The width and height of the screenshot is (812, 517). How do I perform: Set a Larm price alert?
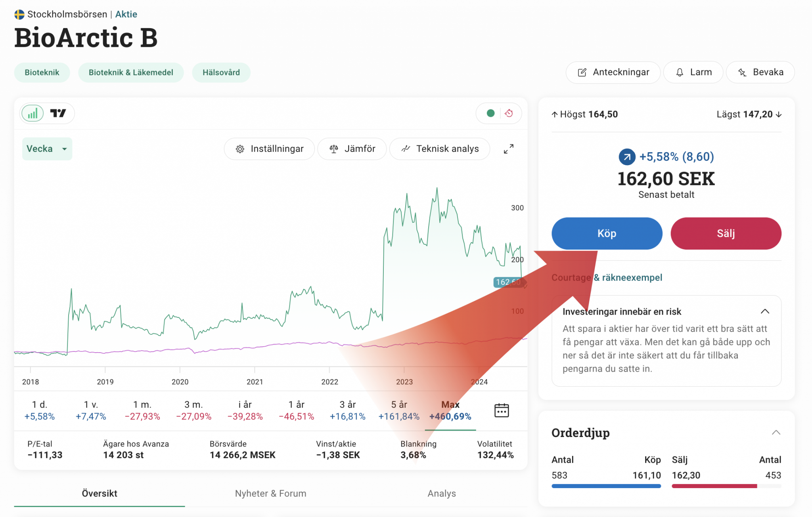point(693,72)
